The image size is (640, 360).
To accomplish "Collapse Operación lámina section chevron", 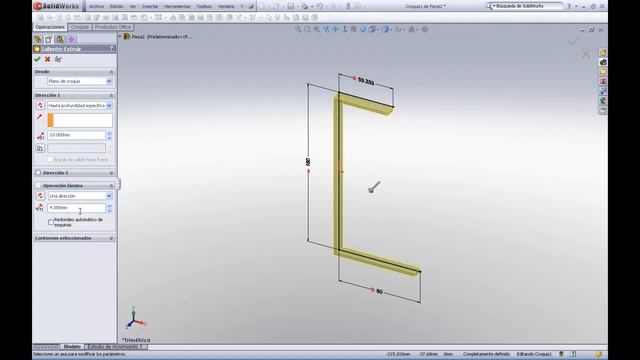I will point(111,185).
